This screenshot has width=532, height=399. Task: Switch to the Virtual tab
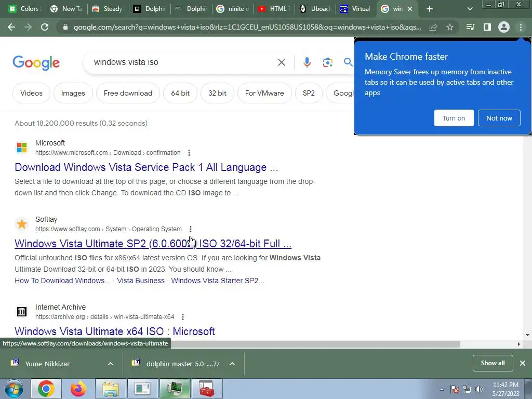[x=355, y=9]
